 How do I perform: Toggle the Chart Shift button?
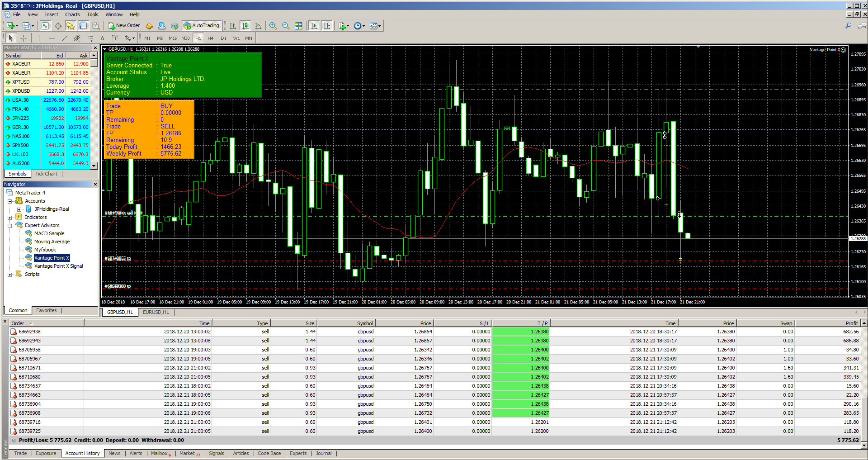327,26
